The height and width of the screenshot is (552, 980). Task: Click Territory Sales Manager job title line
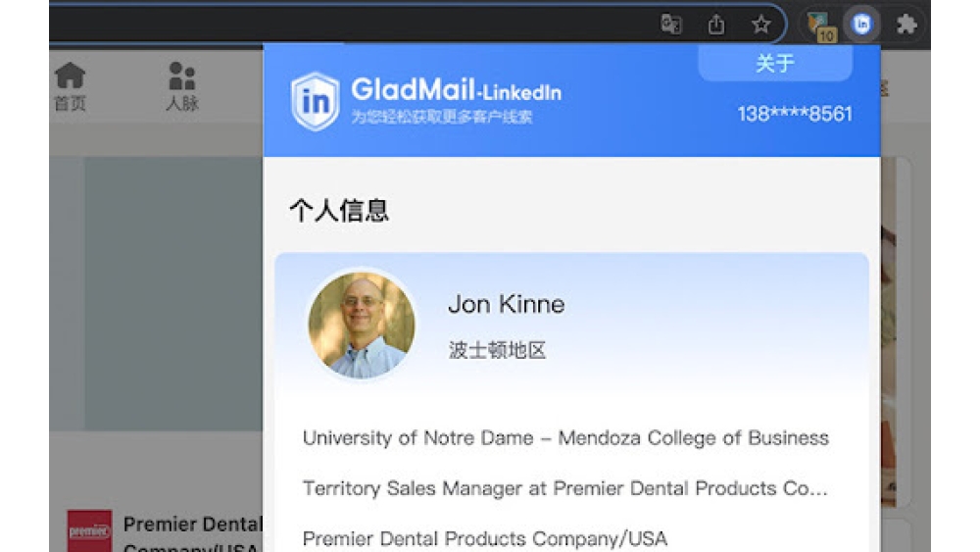point(565,487)
